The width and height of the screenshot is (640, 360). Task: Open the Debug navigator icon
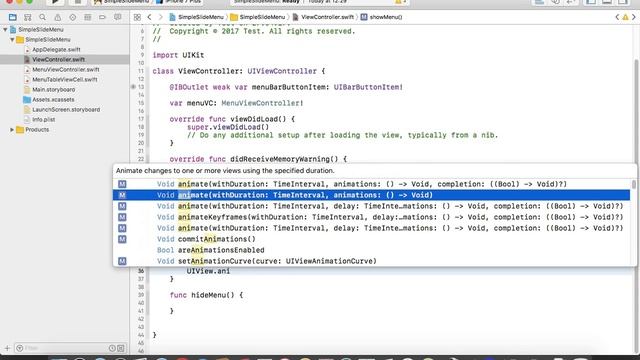(87, 17)
